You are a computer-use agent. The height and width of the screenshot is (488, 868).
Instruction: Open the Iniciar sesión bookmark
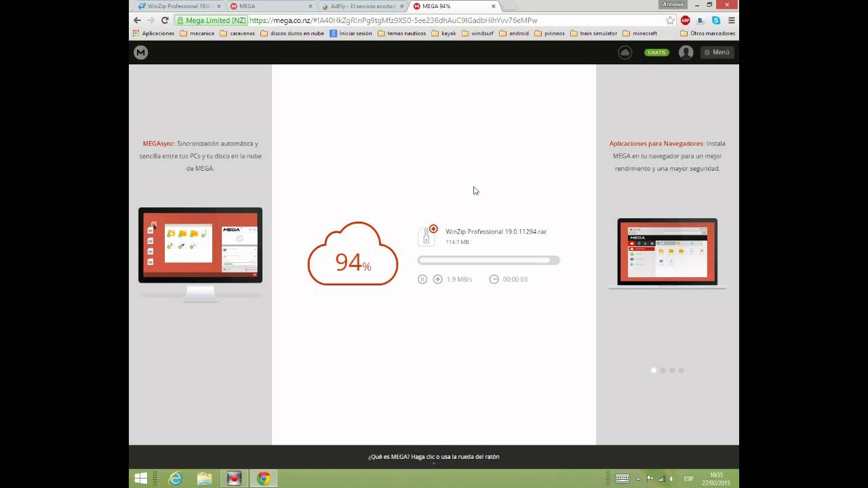351,33
